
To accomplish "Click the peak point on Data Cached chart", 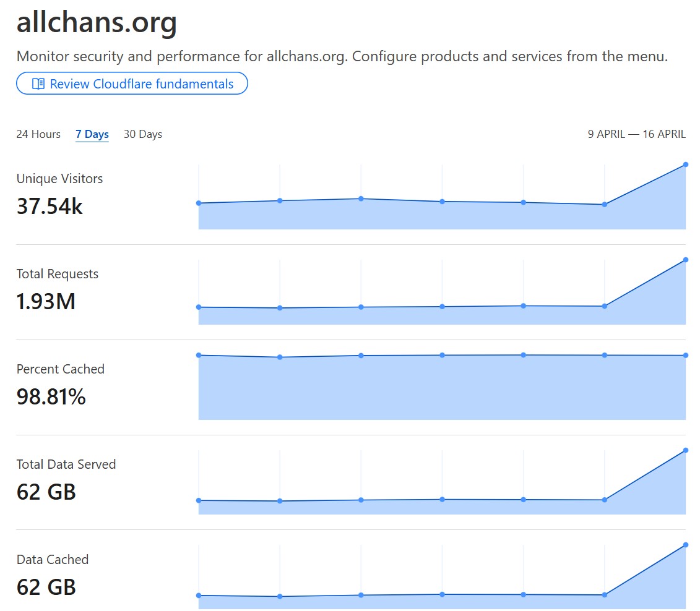I will coord(686,545).
